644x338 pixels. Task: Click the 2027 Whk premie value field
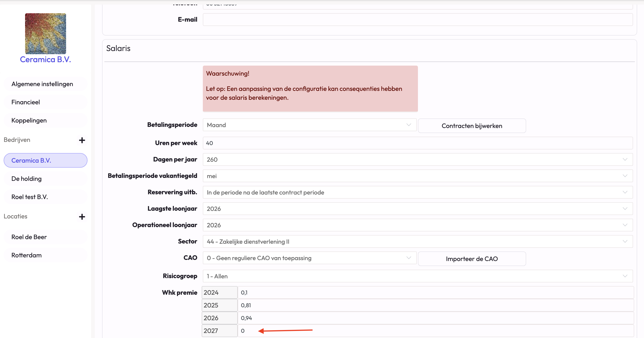tap(435, 330)
